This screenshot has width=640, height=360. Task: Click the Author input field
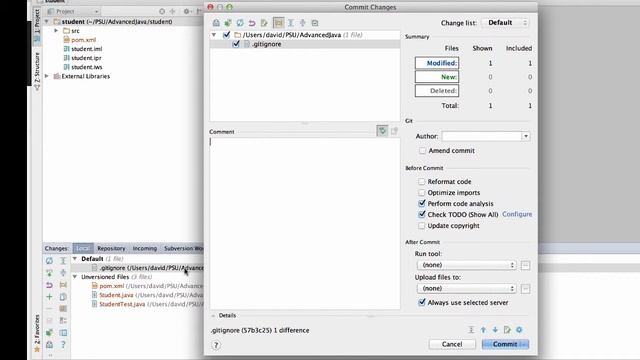[482, 136]
